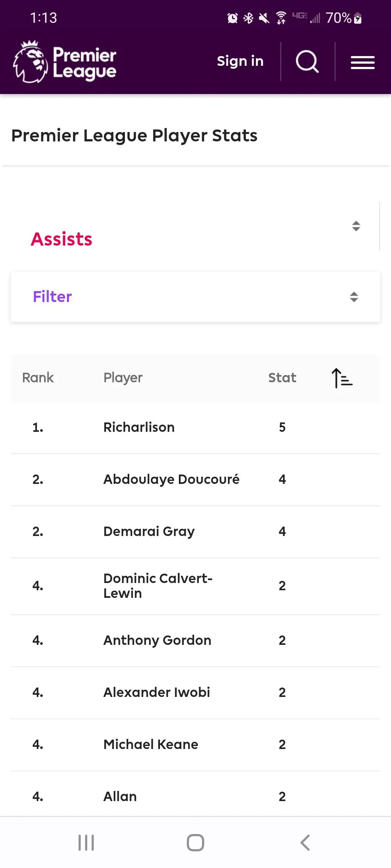Click the Stat column header
The width and height of the screenshot is (391, 868).
point(282,378)
